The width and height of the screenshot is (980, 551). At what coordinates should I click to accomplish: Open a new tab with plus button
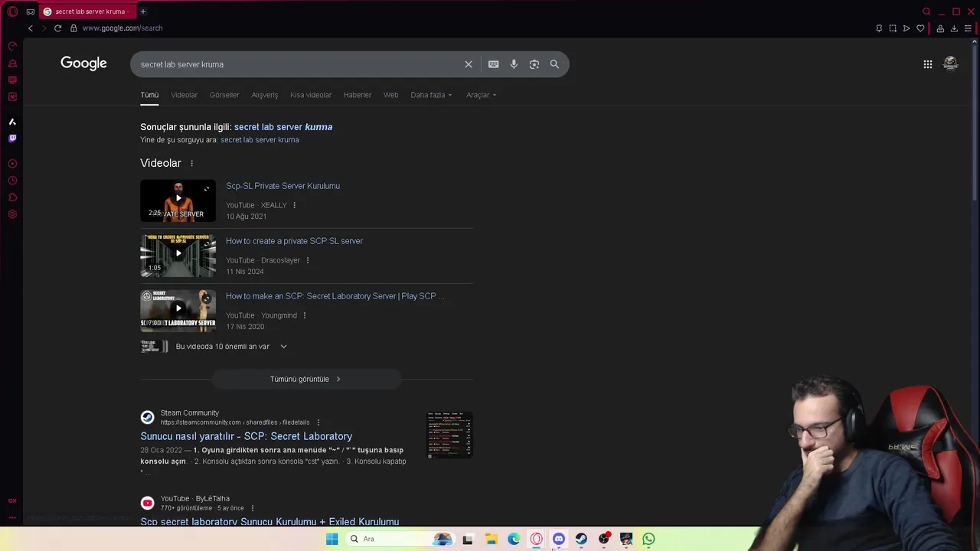coord(143,11)
